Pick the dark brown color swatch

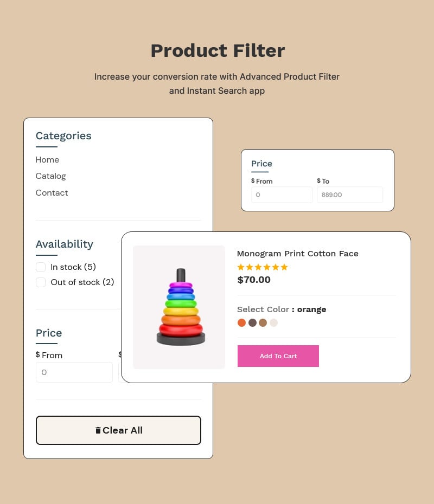[x=252, y=322]
